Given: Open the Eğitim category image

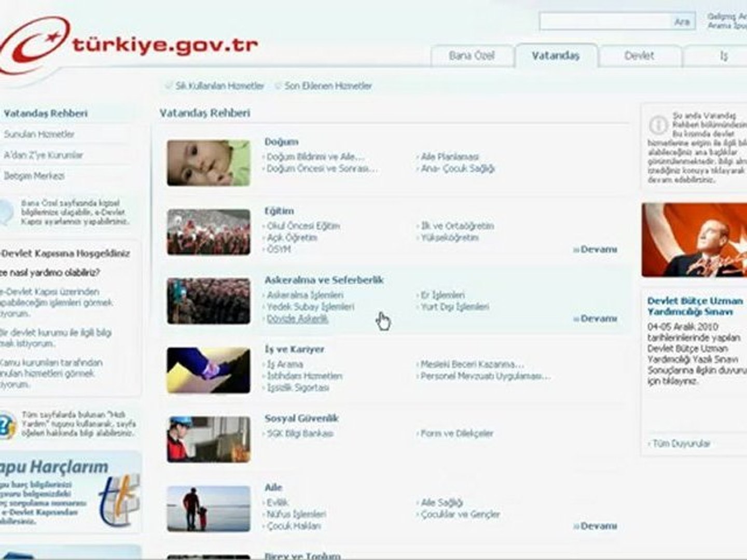Looking at the screenshot, I should point(209,232).
